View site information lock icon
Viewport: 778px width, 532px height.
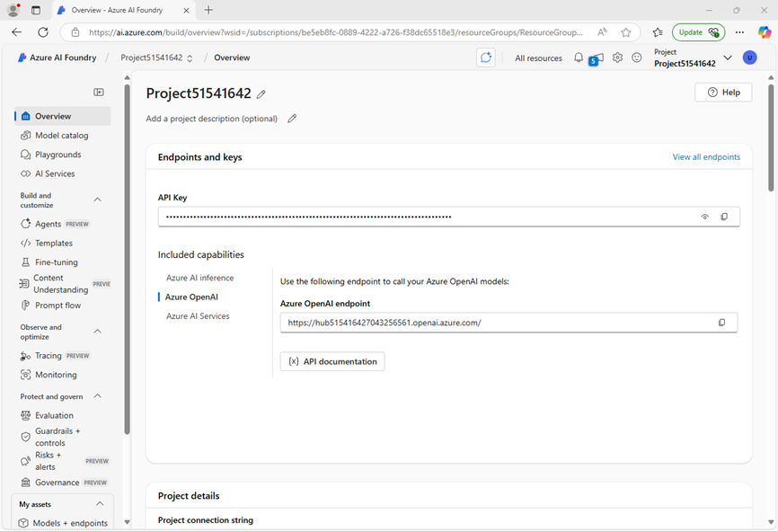click(75, 32)
